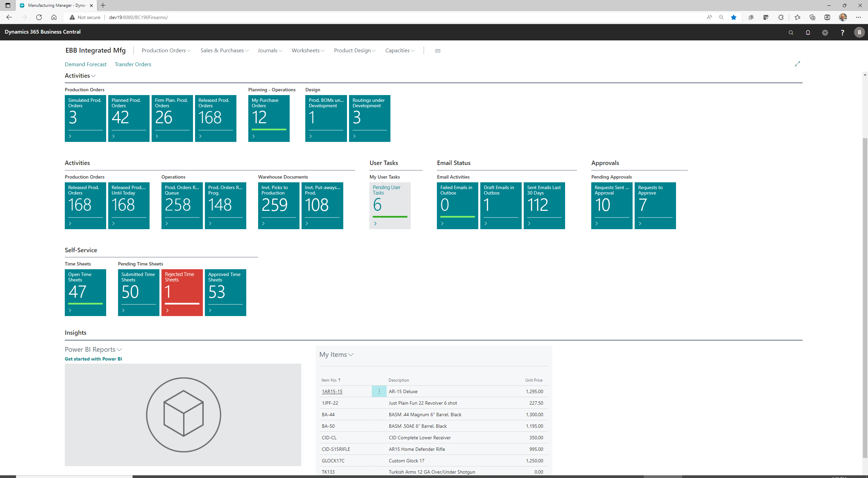Collapse the Activities section chevron
The height and width of the screenshot is (478, 868).
pyautogui.click(x=94, y=76)
